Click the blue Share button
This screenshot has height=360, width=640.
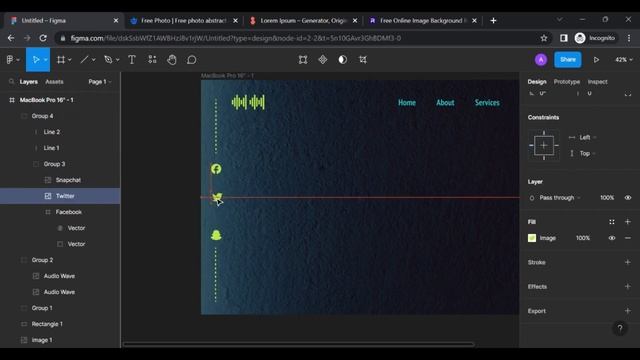click(x=568, y=60)
